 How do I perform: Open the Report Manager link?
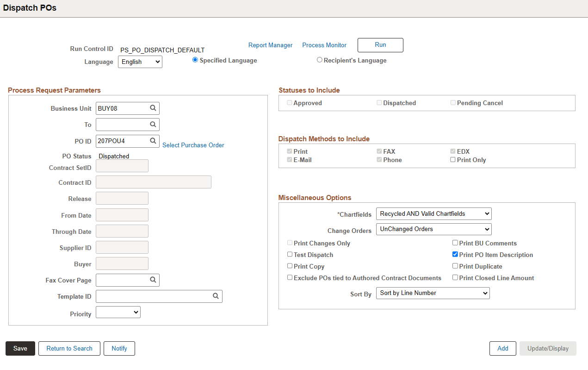coord(270,45)
